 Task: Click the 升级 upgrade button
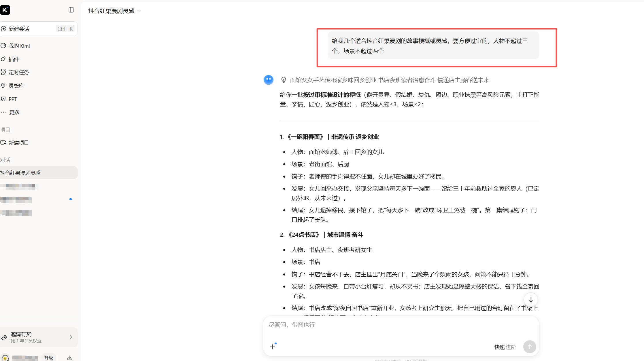tap(48, 358)
